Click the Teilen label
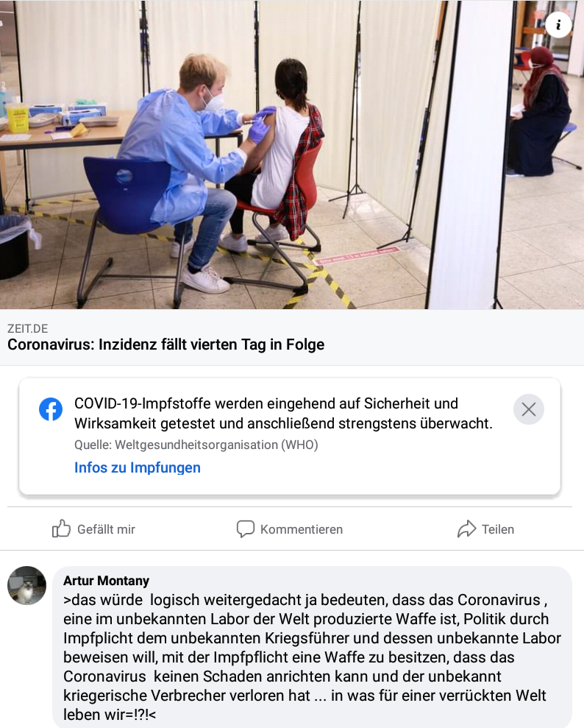This screenshot has height=728, width=584. (498, 529)
